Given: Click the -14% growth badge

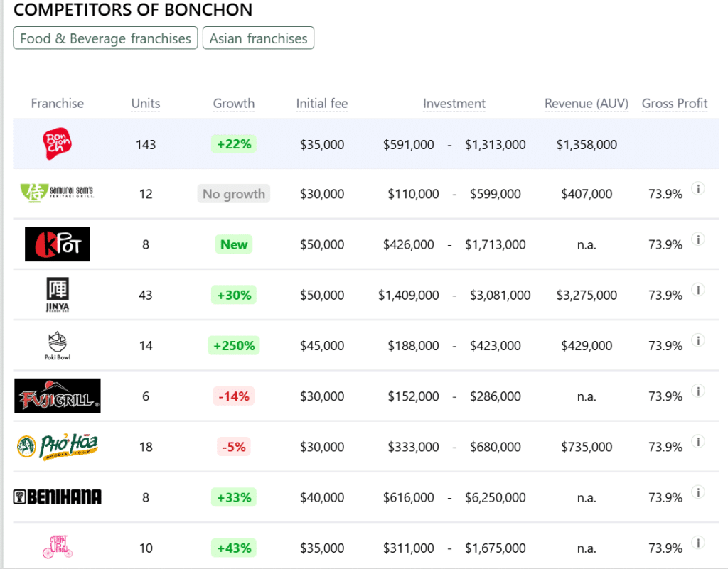Looking at the screenshot, I should pos(233,396).
